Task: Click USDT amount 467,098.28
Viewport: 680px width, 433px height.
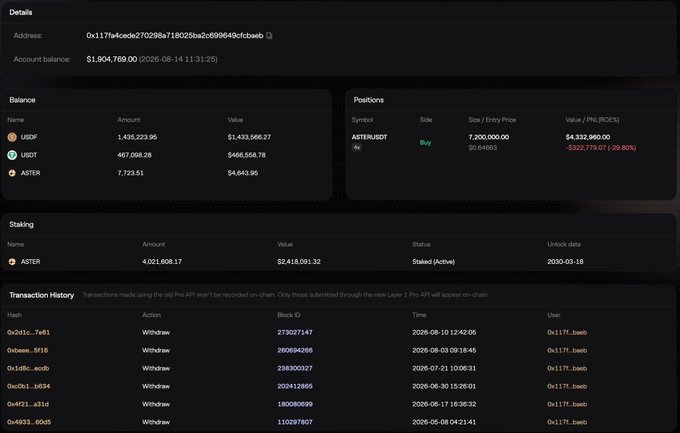Action: tap(134, 155)
